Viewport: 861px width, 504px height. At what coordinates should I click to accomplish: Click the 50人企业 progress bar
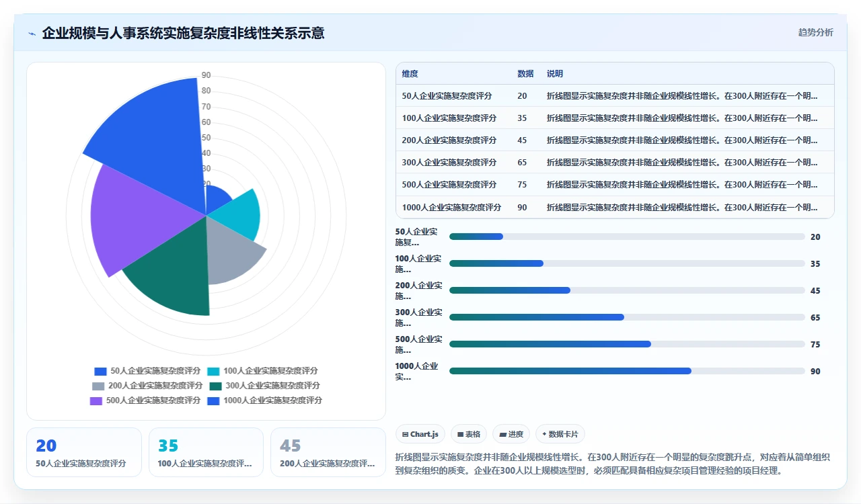coord(627,237)
